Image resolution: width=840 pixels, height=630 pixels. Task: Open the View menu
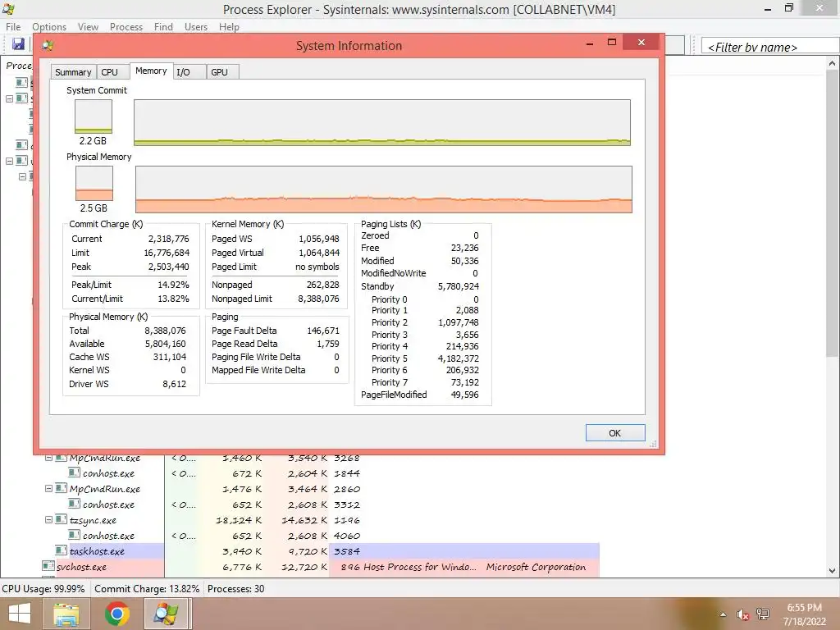[x=88, y=27]
